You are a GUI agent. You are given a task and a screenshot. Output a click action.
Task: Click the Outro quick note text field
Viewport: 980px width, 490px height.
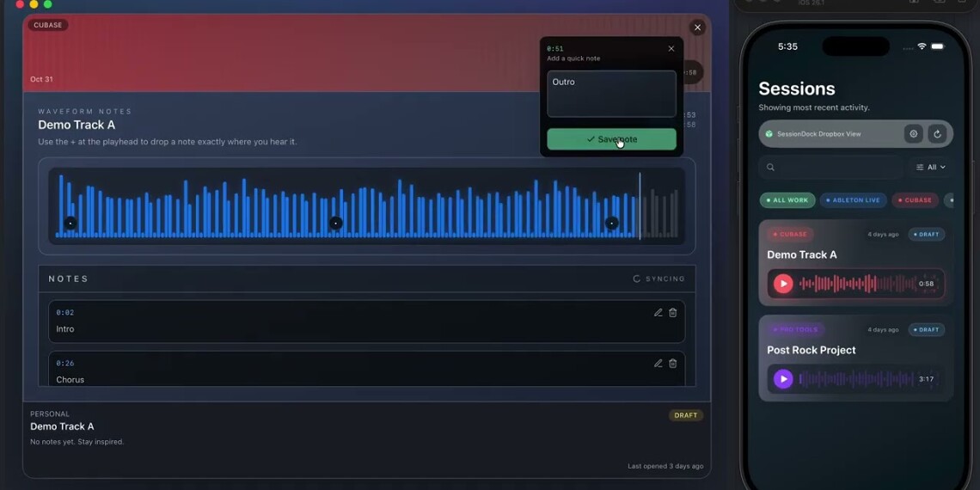[611, 94]
